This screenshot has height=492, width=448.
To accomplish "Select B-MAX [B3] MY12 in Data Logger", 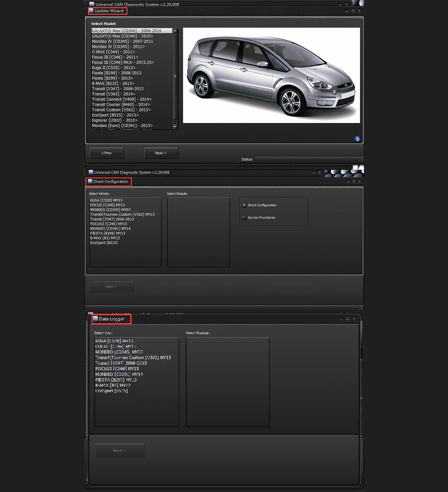I will pyautogui.click(x=113, y=385).
